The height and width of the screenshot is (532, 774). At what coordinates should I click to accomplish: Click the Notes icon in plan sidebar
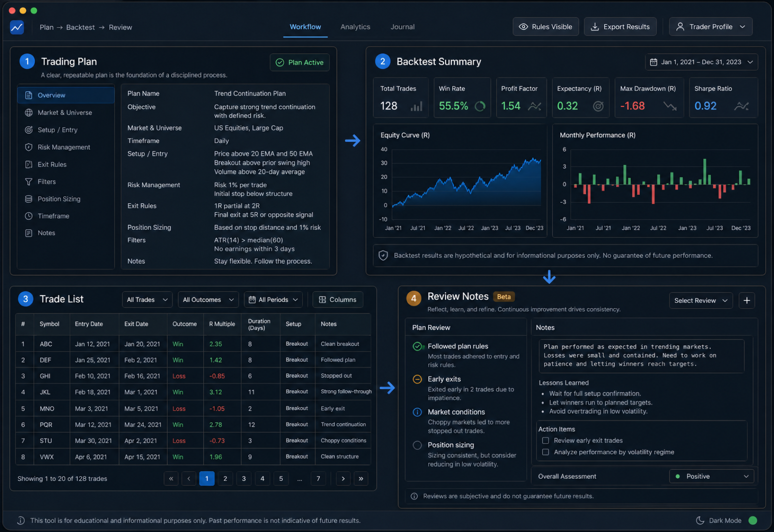tap(29, 233)
